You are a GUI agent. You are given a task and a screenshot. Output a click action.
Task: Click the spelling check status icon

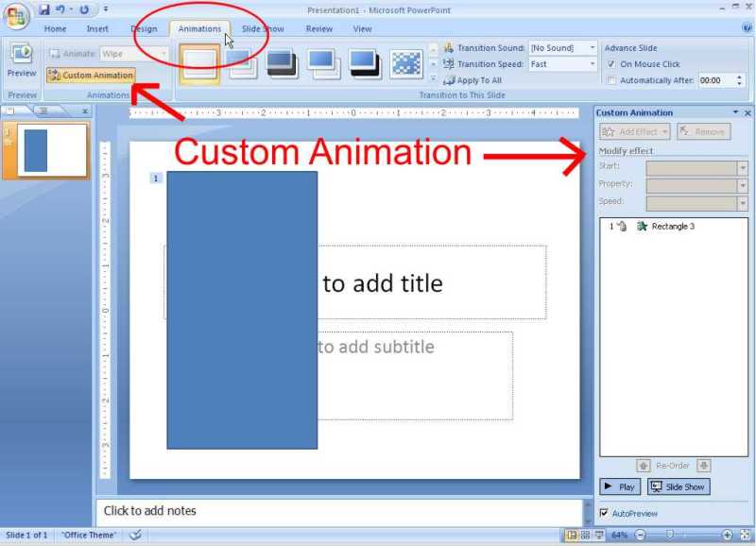point(135,535)
